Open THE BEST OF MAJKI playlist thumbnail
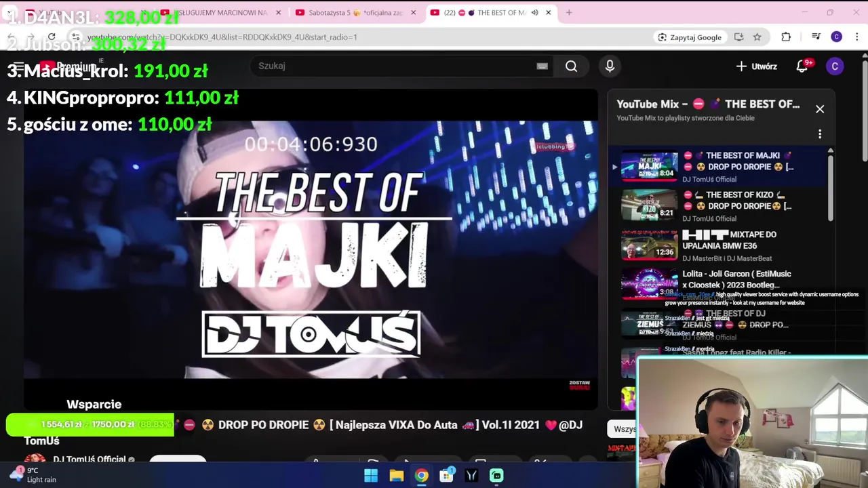 click(x=649, y=167)
